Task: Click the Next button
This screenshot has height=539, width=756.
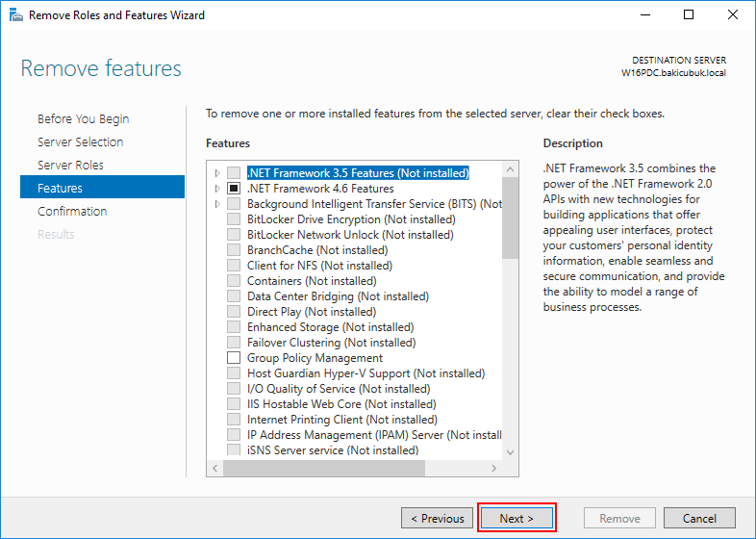Action: point(517,518)
